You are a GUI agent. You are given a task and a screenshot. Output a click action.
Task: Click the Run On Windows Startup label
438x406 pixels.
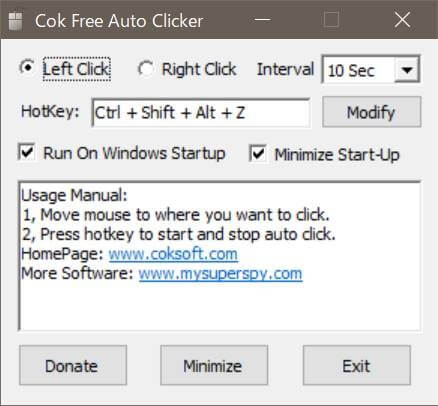135,153
